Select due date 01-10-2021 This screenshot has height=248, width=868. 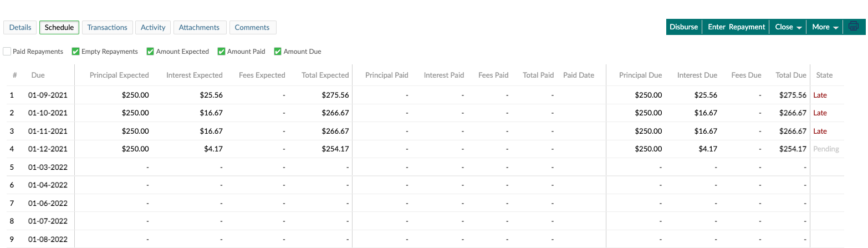(48, 113)
